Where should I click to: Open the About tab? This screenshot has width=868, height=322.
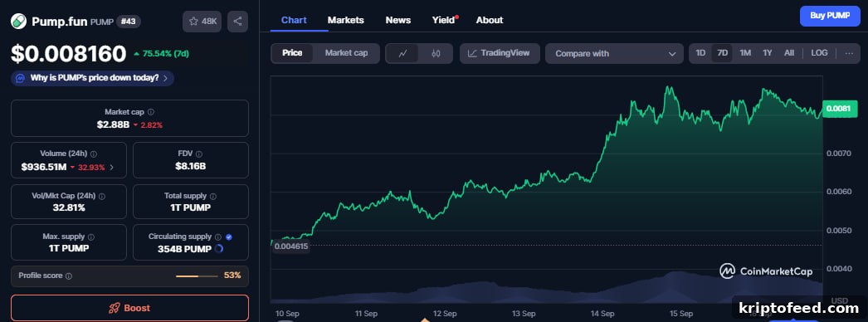click(x=490, y=20)
